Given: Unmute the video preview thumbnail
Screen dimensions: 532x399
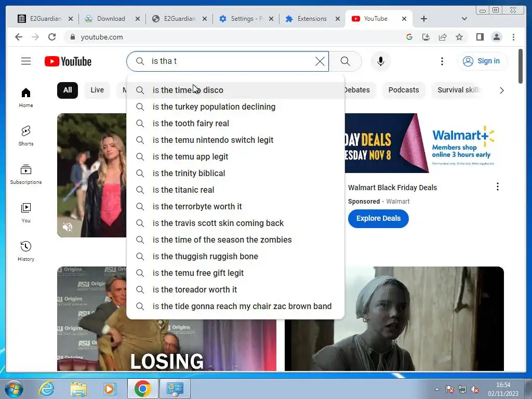Looking at the screenshot, I should coord(68,227).
